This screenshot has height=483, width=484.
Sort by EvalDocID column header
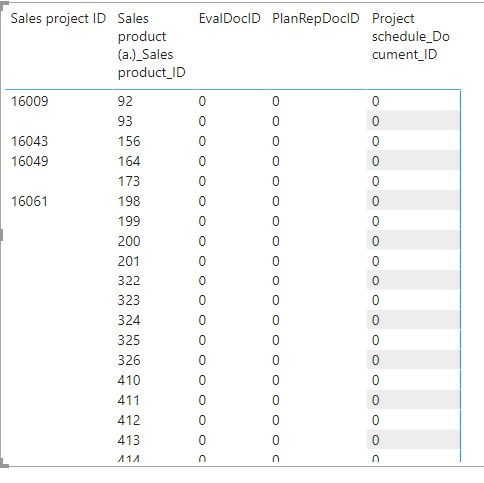tap(229, 18)
